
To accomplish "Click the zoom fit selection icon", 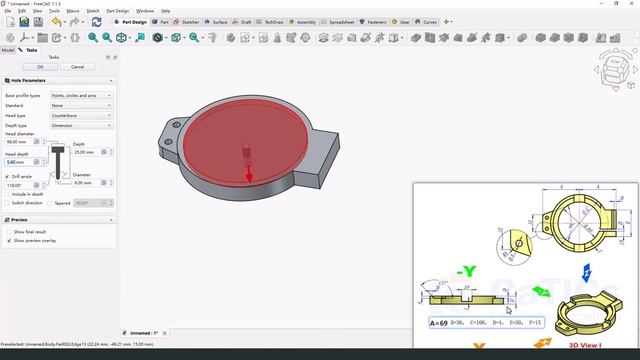I will click(107, 38).
